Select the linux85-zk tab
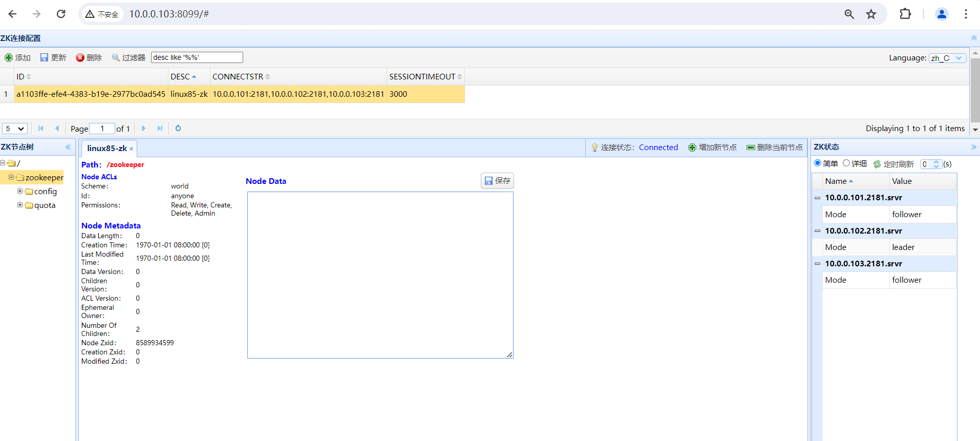This screenshot has height=441, width=980. tap(106, 149)
